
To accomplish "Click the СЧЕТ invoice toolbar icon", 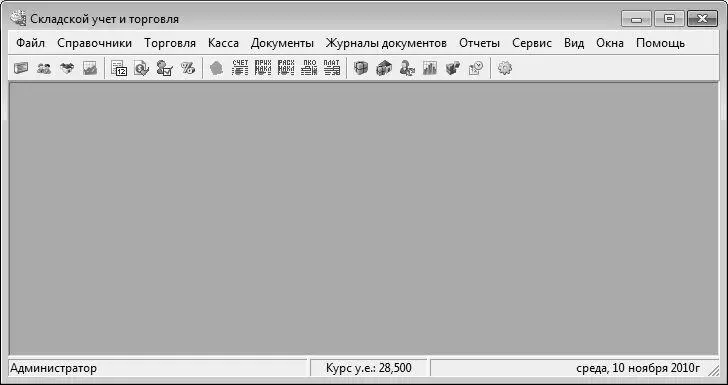I will point(240,68).
